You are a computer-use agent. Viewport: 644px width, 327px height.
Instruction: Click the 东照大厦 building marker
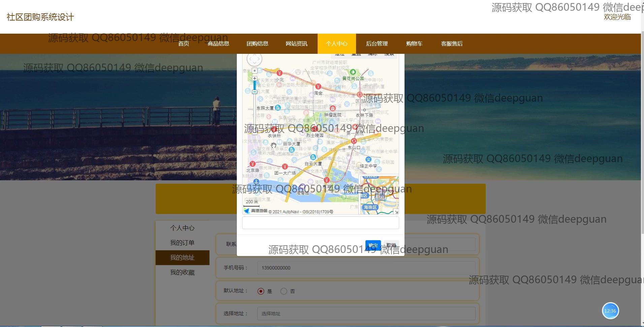click(278, 108)
